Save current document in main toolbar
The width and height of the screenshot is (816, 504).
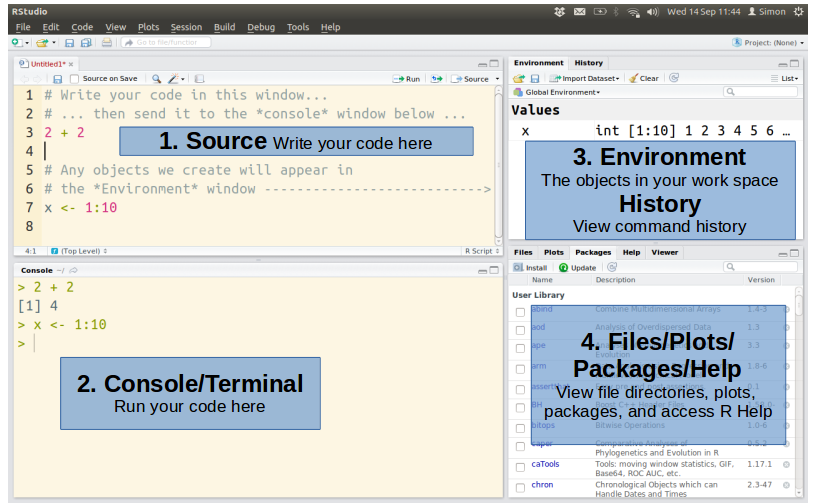[69, 43]
